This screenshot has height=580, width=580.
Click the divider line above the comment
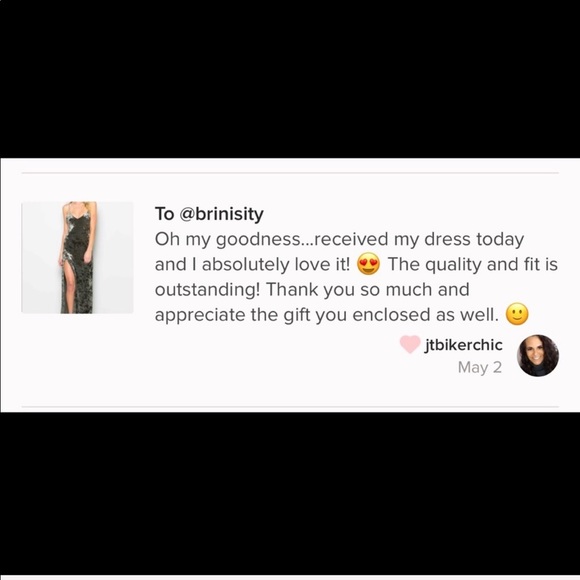pos(290,173)
